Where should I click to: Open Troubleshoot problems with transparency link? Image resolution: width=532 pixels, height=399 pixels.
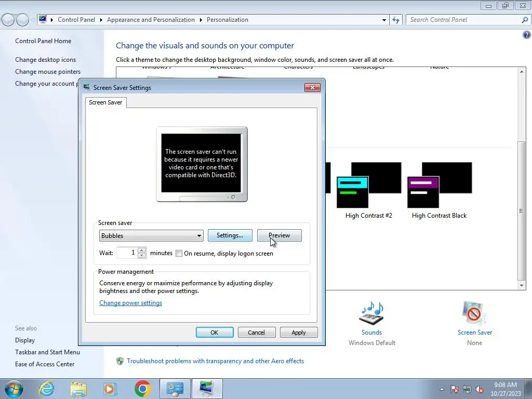click(216, 361)
